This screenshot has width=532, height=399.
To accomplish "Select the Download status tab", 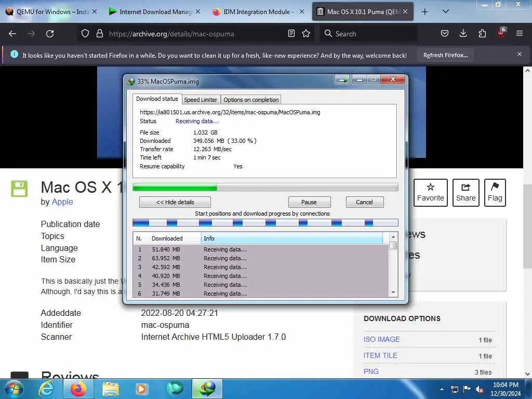I will tap(157, 99).
